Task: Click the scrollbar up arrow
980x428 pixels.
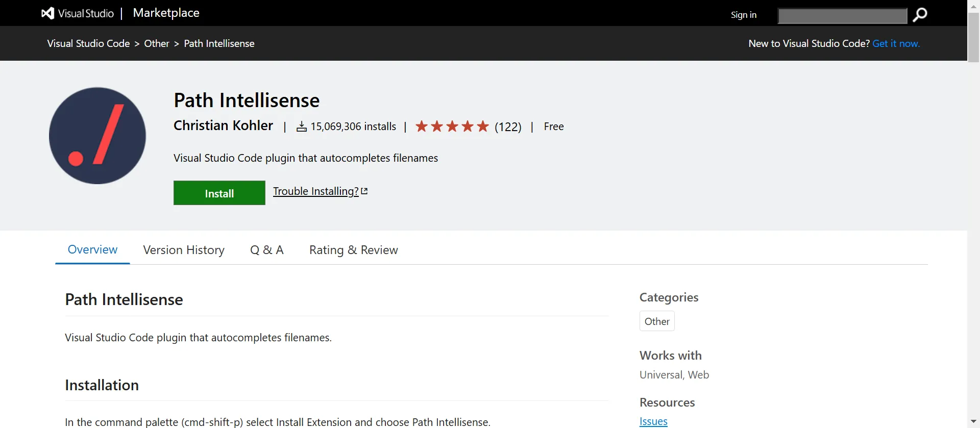Action: click(x=974, y=6)
